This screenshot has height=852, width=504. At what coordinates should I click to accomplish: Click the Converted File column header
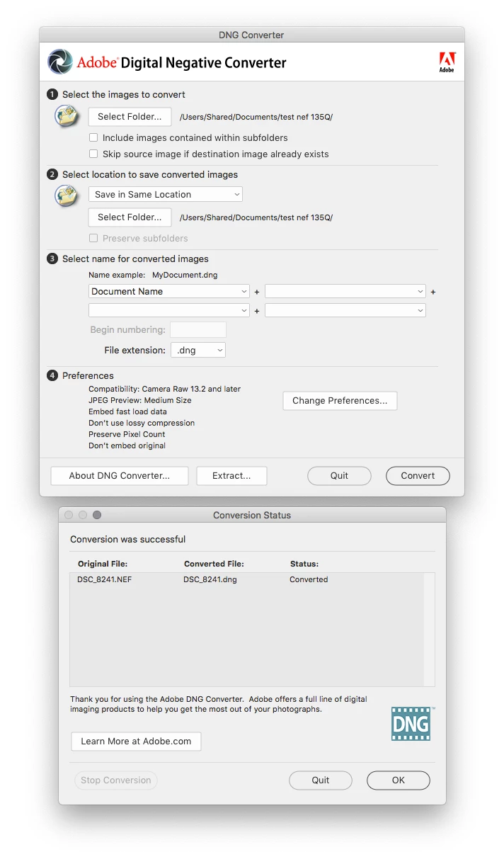[214, 564]
